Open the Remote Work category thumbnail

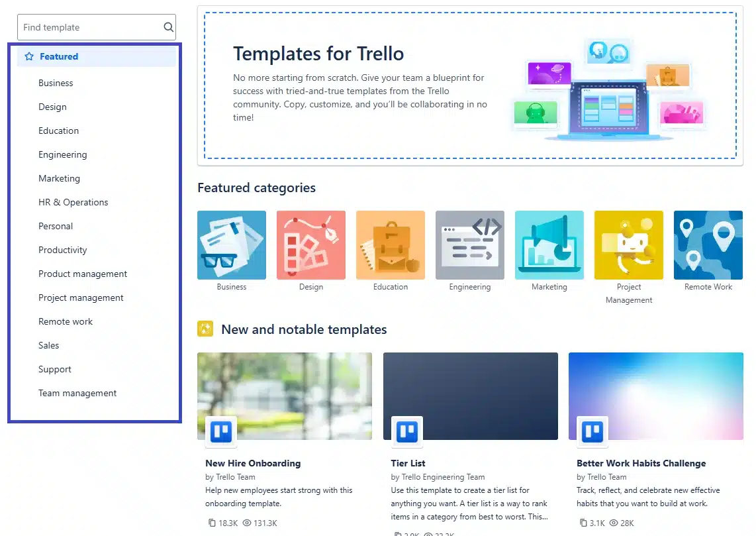pyautogui.click(x=708, y=245)
